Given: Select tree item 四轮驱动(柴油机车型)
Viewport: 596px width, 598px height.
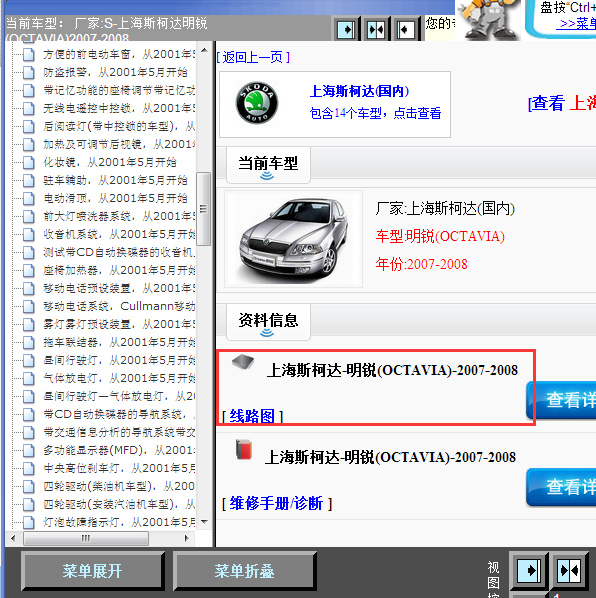Looking at the screenshot, I should pyautogui.click(x=119, y=486).
